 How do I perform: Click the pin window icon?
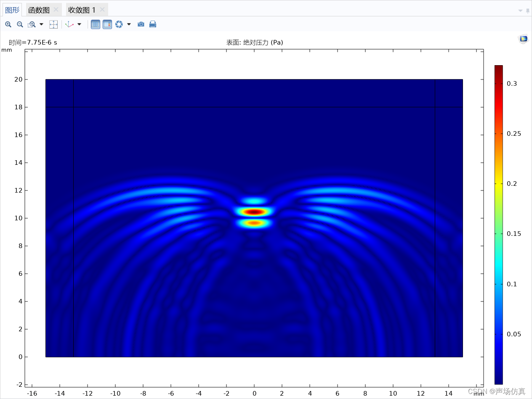coord(528,11)
